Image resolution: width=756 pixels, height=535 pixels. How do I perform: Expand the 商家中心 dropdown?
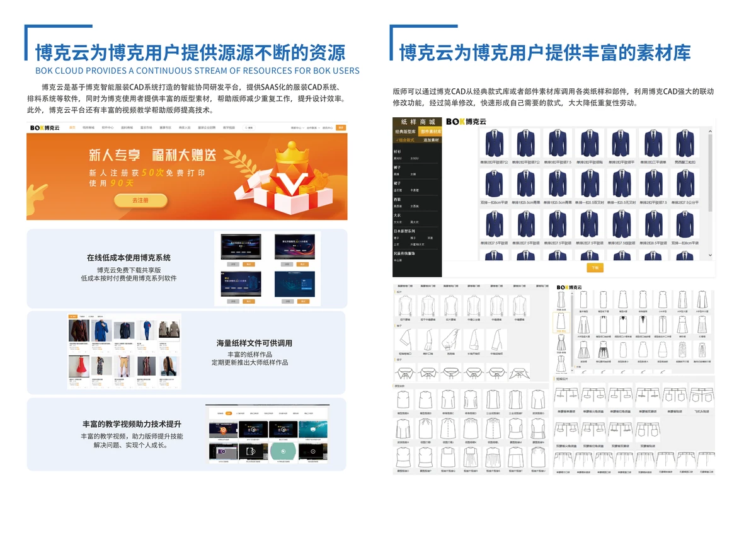[x=297, y=127]
